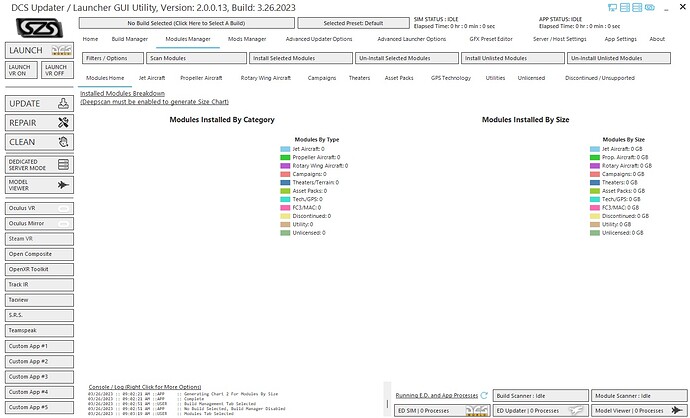Click the CLEAN hand icon
Image resolution: width=690 pixels, height=418 pixels.
point(63,142)
